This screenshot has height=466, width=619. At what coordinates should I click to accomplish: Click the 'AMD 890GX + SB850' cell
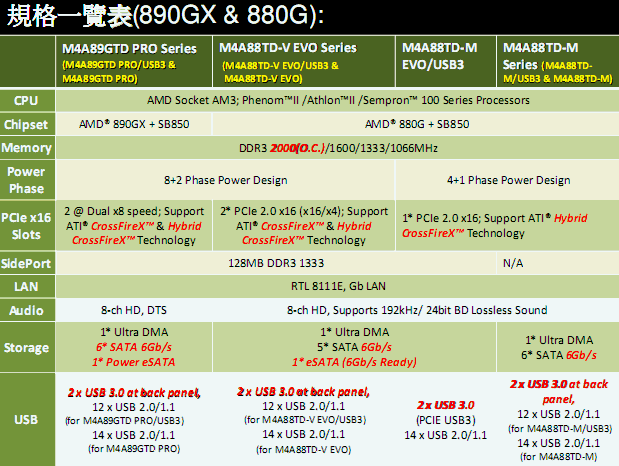tap(134, 124)
